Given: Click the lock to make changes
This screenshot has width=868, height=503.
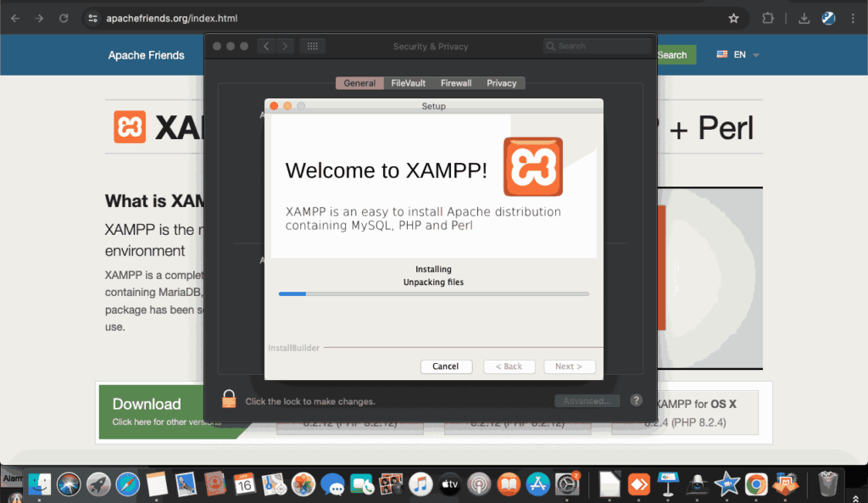Looking at the screenshot, I should (228, 400).
